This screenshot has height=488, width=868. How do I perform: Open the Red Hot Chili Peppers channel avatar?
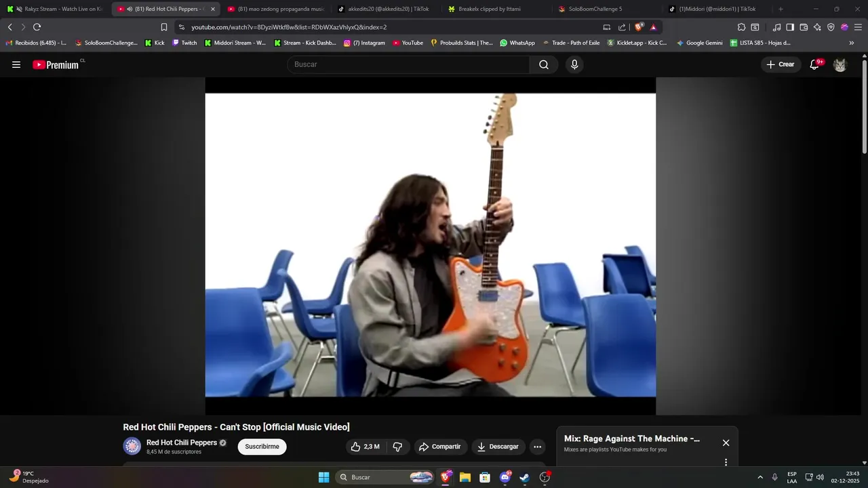(x=132, y=446)
